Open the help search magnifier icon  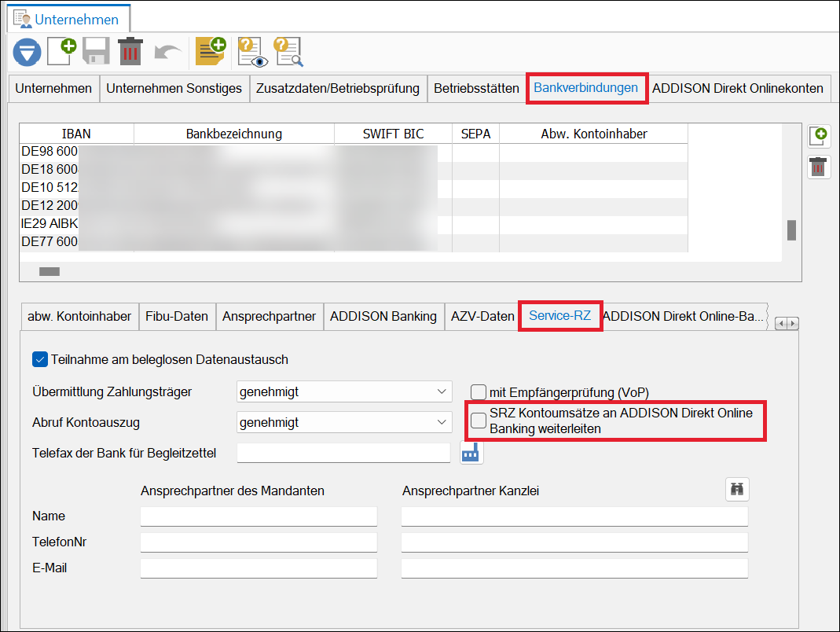pyautogui.click(x=288, y=52)
